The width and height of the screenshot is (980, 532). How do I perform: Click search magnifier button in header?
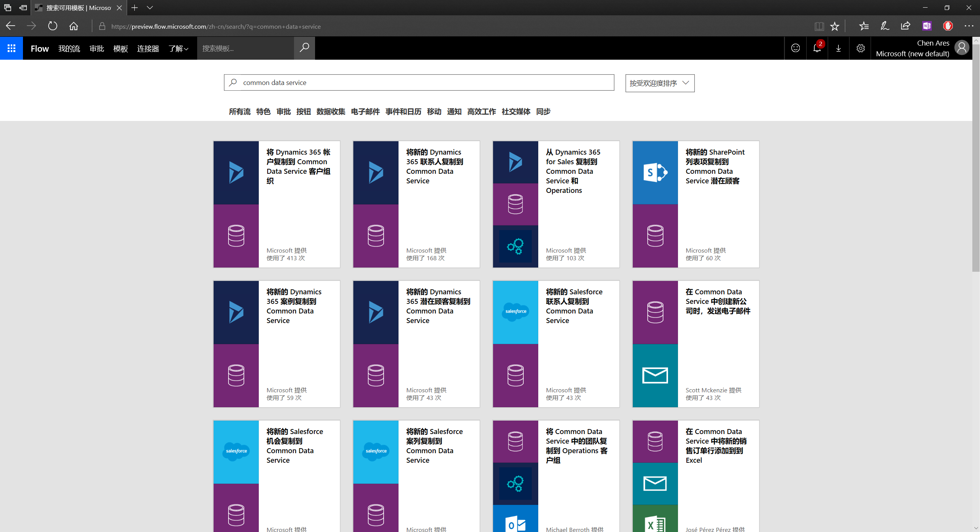[304, 48]
